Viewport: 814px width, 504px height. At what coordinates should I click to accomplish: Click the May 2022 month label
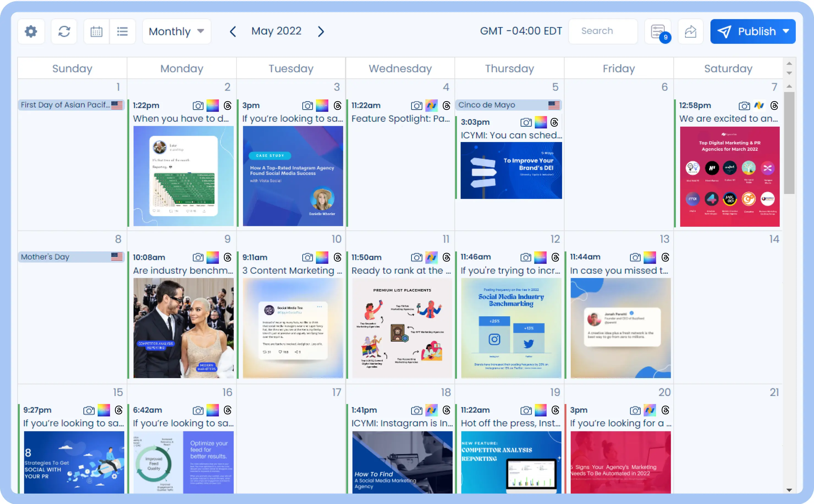click(x=276, y=31)
